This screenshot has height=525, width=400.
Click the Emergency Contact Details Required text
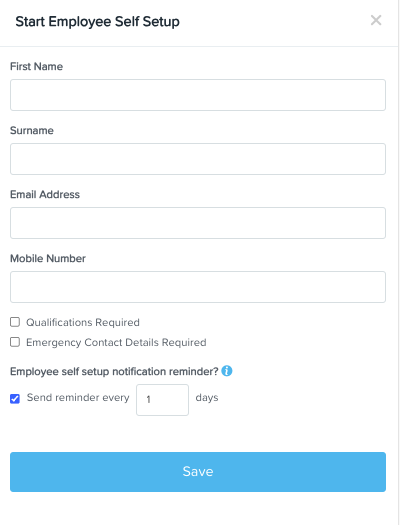tap(116, 343)
